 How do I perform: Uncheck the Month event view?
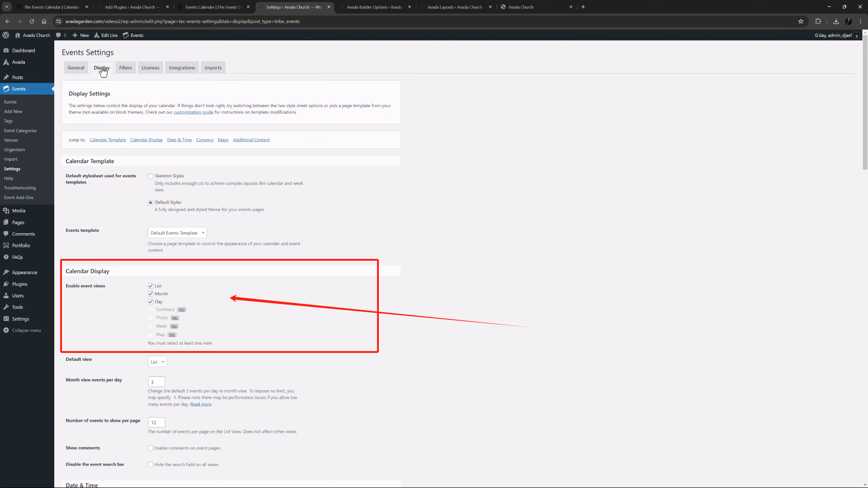151,294
